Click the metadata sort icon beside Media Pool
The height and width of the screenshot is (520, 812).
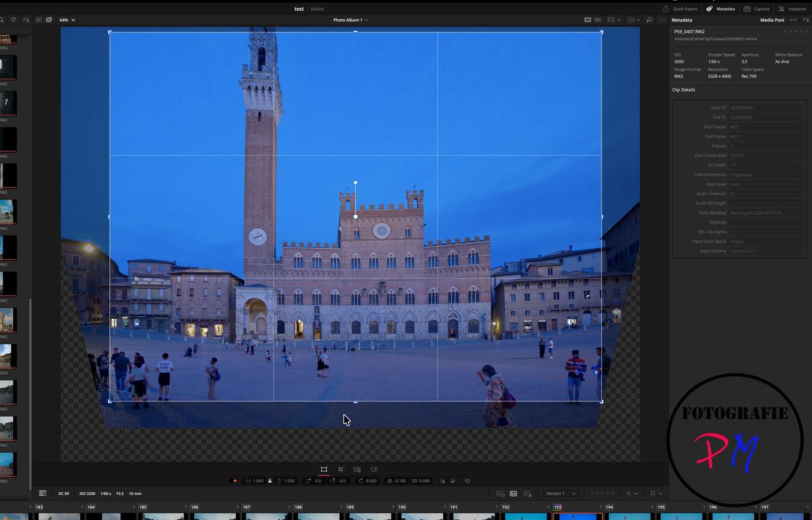click(806, 20)
